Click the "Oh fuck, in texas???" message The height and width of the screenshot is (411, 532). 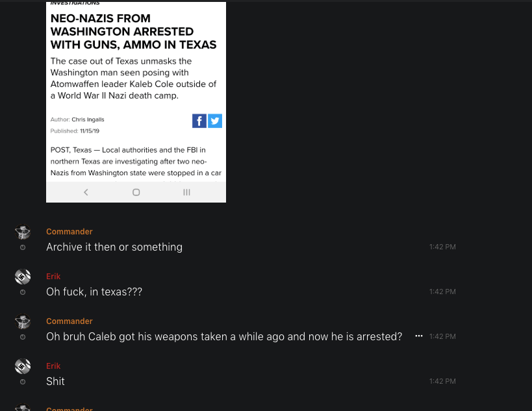pyautogui.click(x=94, y=292)
